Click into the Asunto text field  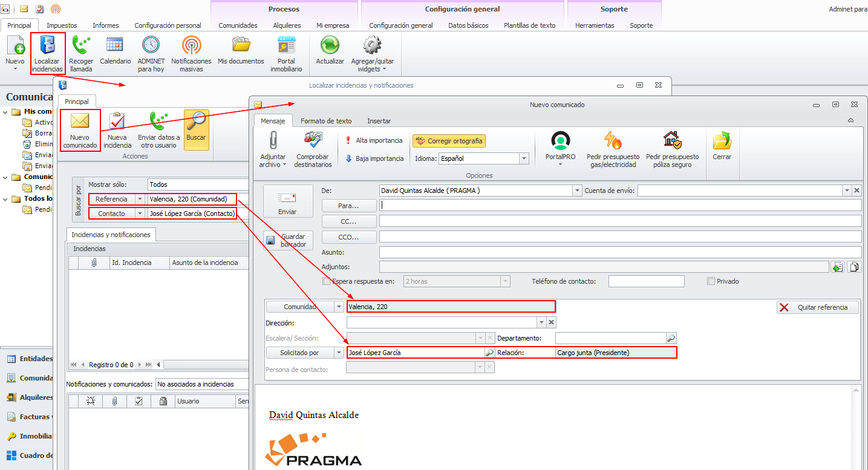click(619, 252)
